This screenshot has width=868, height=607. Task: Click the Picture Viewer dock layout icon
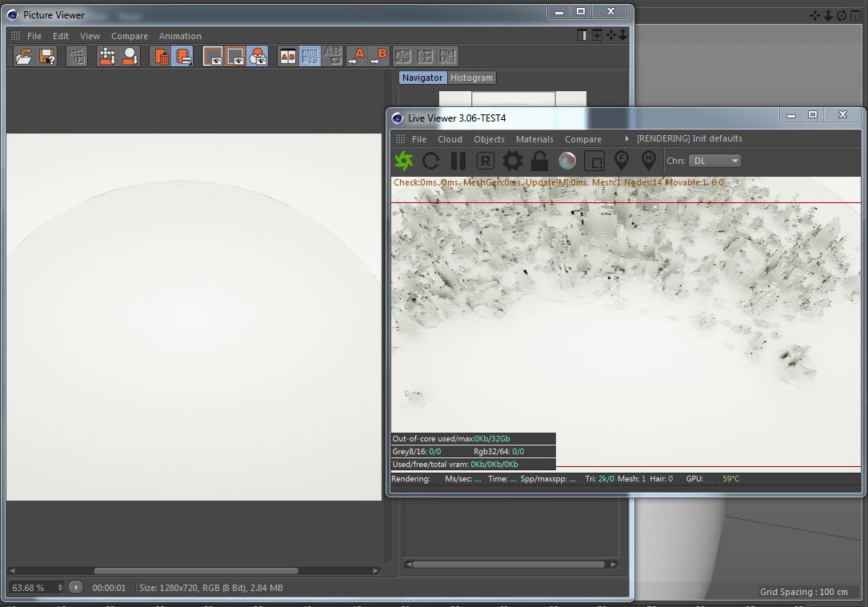pyautogui.click(x=582, y=35)
